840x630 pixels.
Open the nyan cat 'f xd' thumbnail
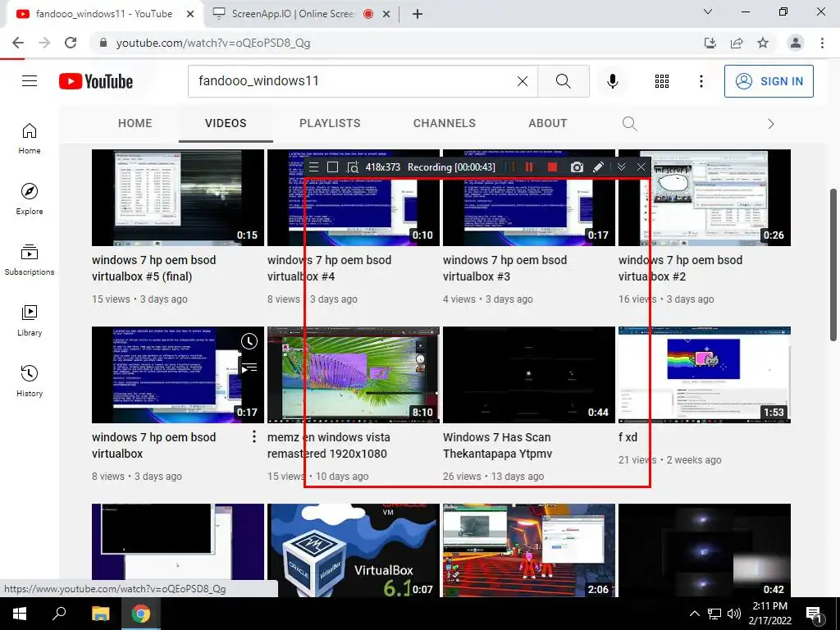(x=705, y=375)
